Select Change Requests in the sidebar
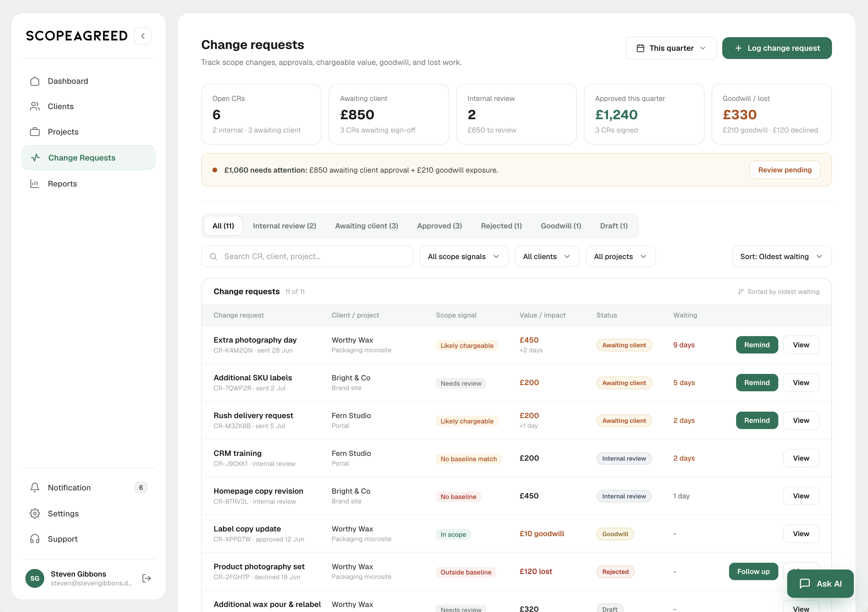The height and width of the screenshot is (612, 868). click(88, 158)
